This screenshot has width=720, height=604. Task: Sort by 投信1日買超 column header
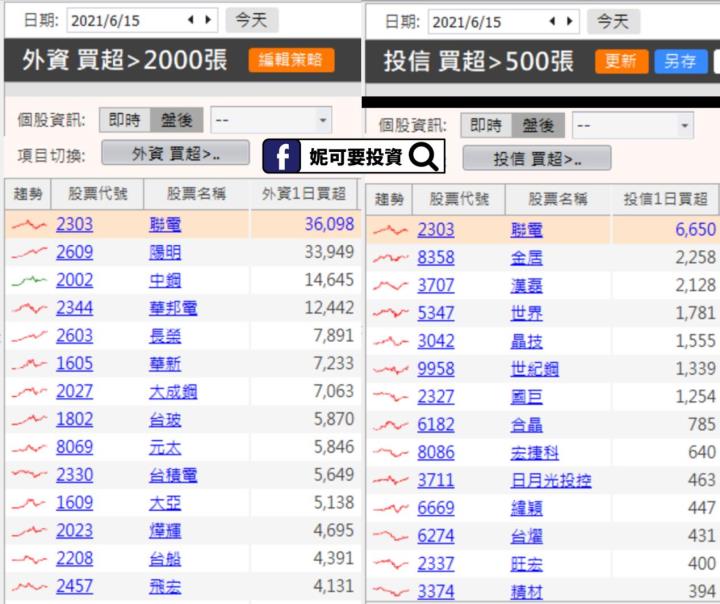(x=665, y=199)
